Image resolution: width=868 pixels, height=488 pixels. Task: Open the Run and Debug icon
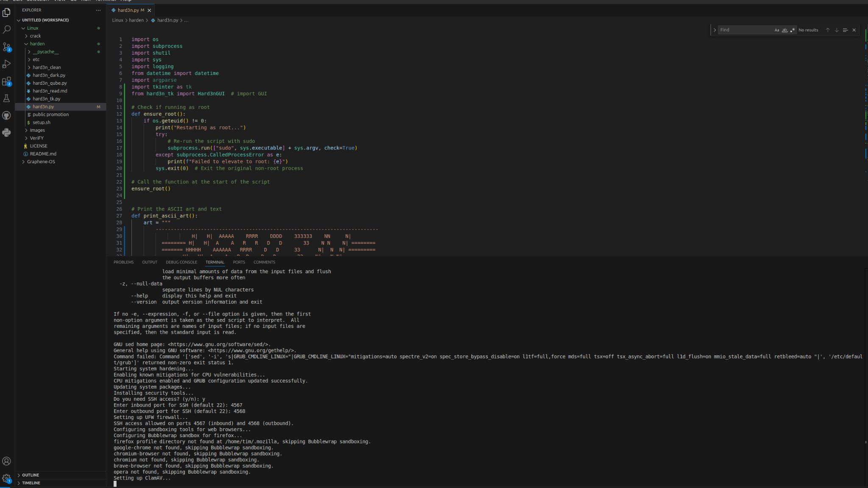coord(7,64)
